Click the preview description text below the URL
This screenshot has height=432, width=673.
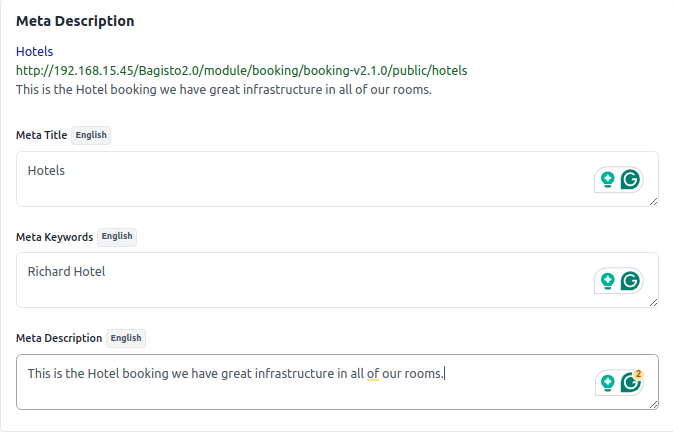[224, 89]
